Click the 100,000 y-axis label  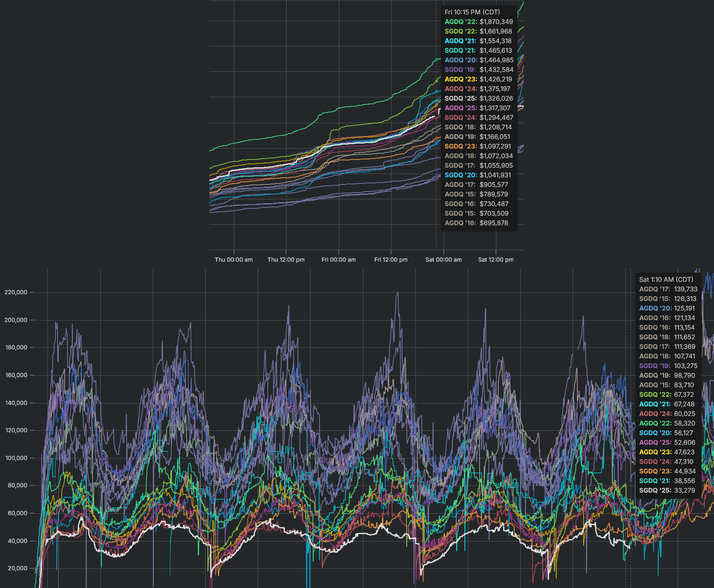[x=16, y=458]
